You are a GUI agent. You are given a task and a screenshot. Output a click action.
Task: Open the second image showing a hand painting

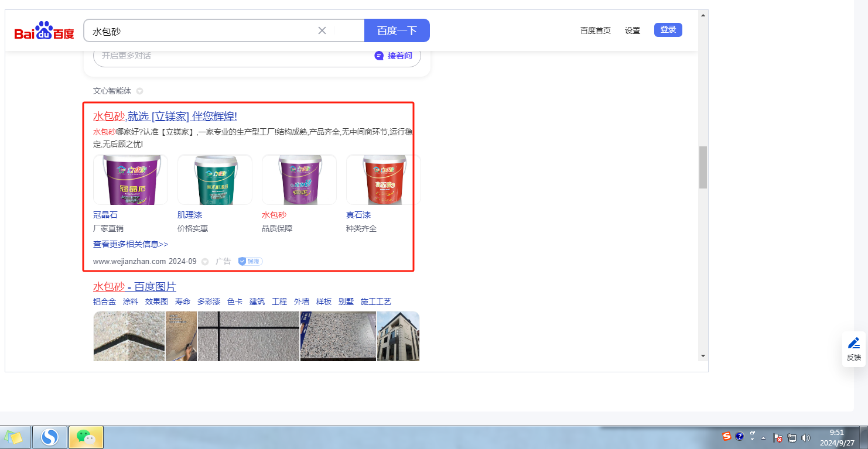click(x=181, y=336)
